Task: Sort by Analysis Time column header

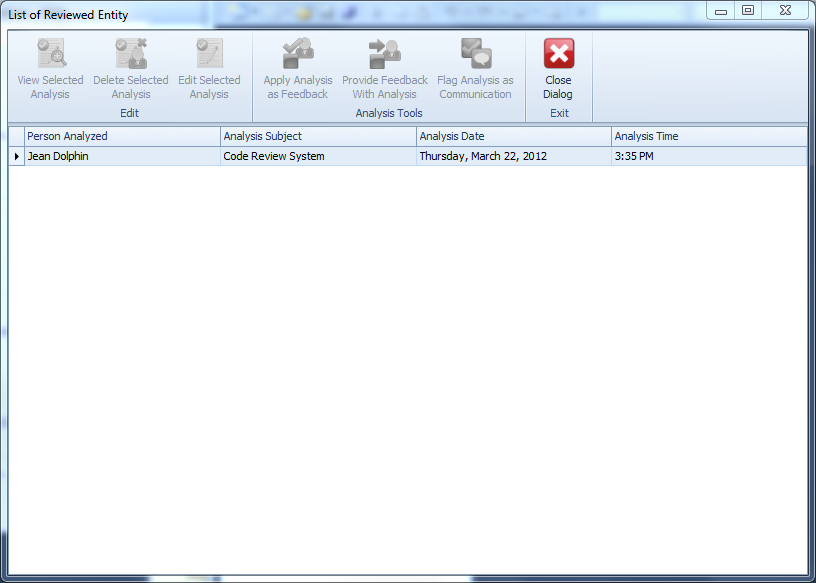Action: pyautogui.click(x=709, y=136)
